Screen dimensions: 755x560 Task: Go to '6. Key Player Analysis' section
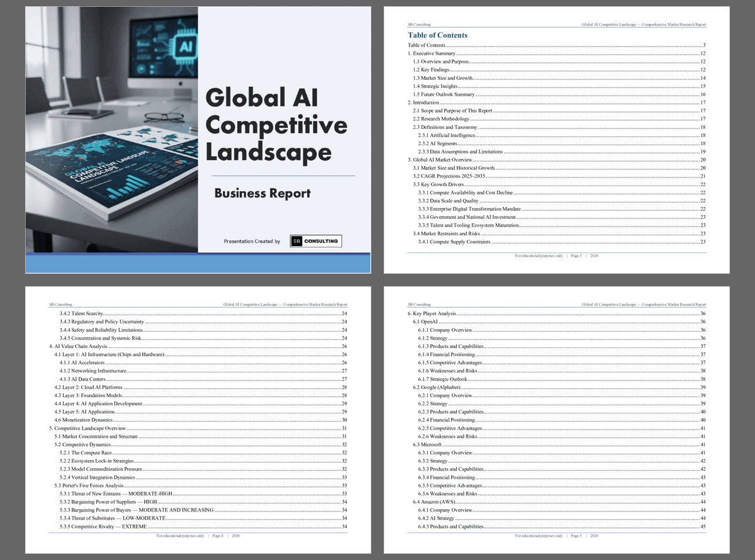tap(432, 313)
